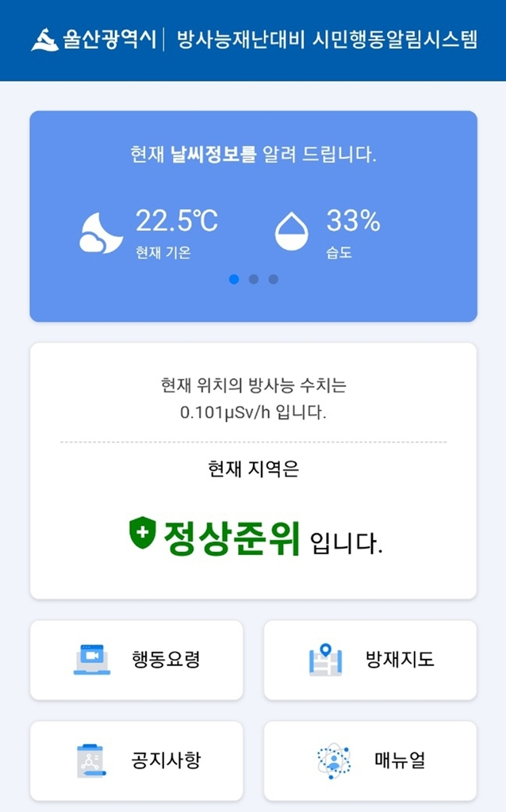This screenshot has width=506, height=812.
Task: Open the 방재지도 disaster prevention map
Action: pos(368,659)
